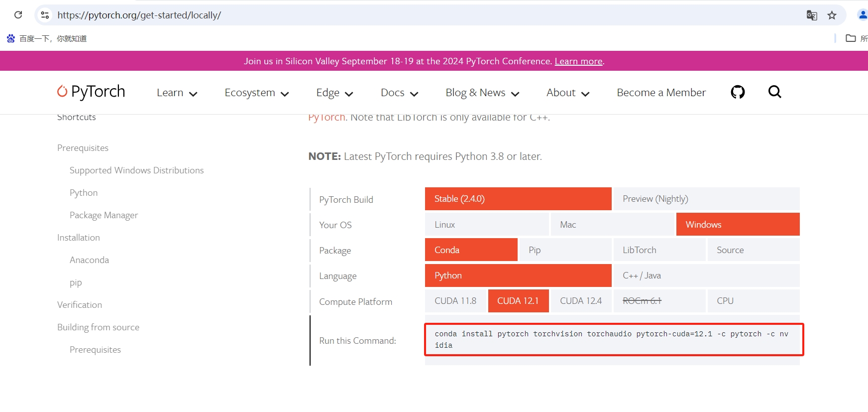The height and width of the screenshot is (412, 868).
Task: Click the Language row label
Action: [337, 276]
